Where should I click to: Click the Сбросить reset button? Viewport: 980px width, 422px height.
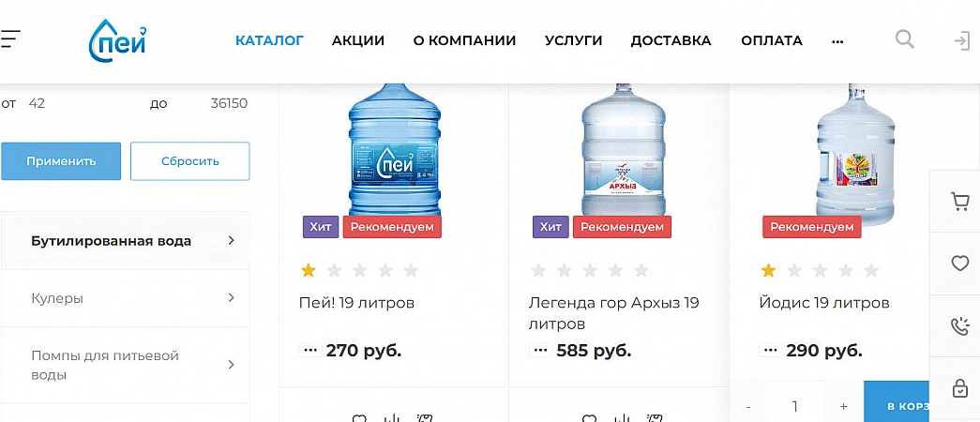[x=189, y=161]
